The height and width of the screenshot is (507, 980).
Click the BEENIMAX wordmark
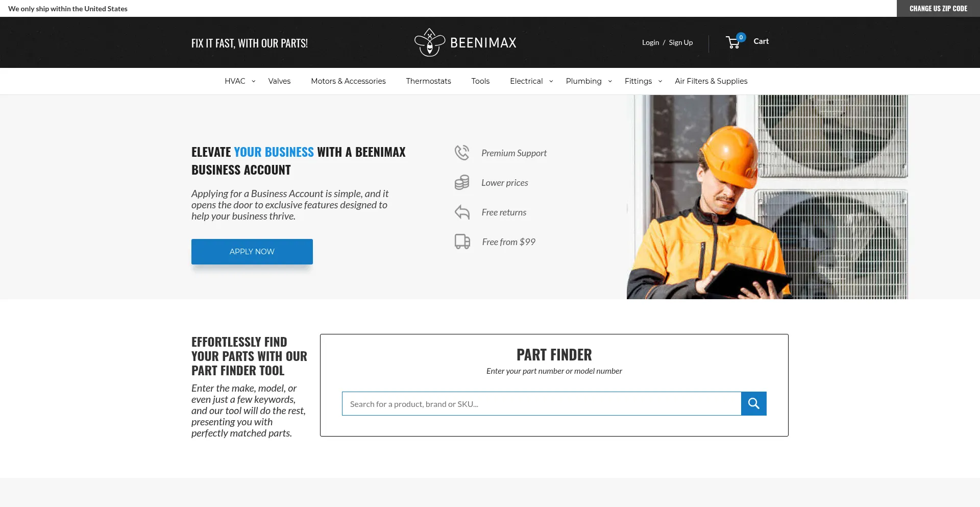click(483, 42)
